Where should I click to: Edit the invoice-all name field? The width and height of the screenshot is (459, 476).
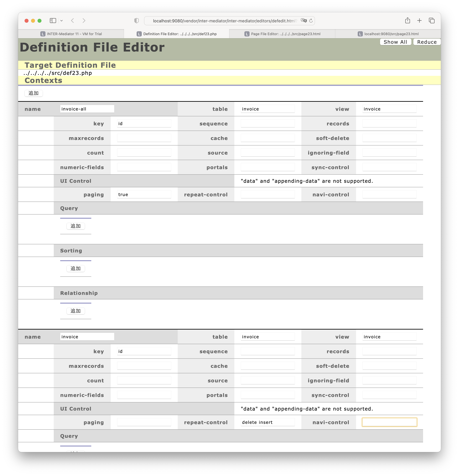(x=87, y=109)
